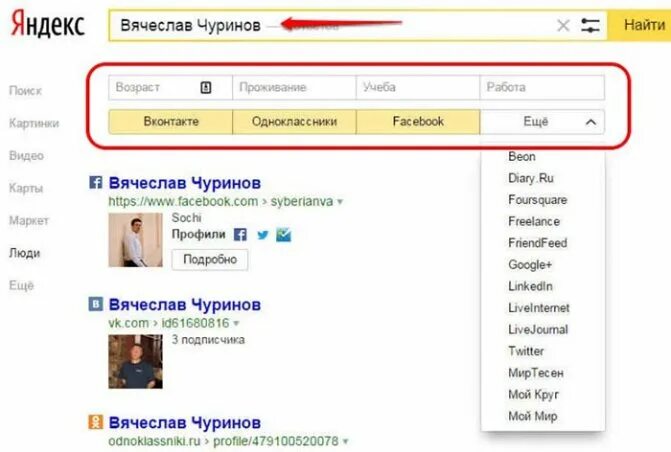Select Beon in the networks list
The height and width of the screenshot is (452, 671).
(x=522, y=157)
